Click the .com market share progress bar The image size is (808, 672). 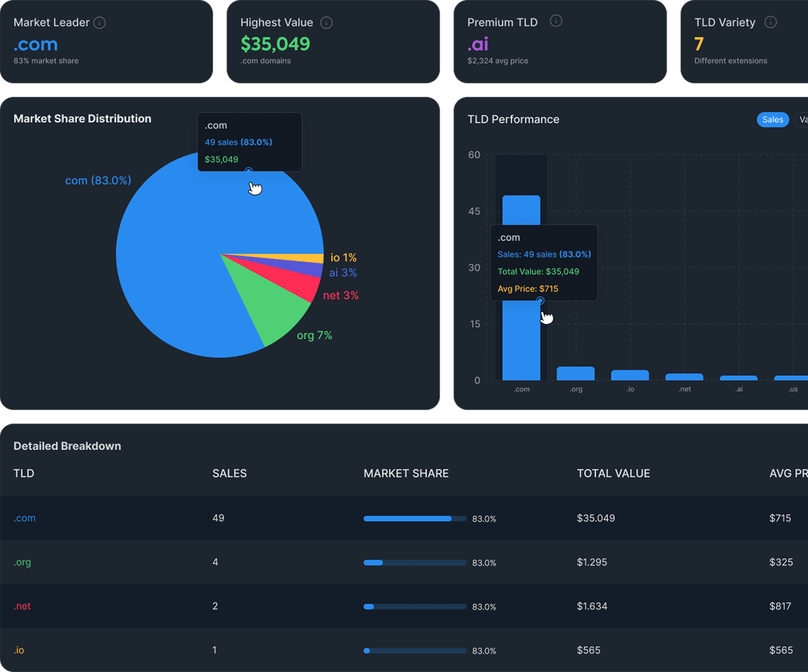coord(414,519)
